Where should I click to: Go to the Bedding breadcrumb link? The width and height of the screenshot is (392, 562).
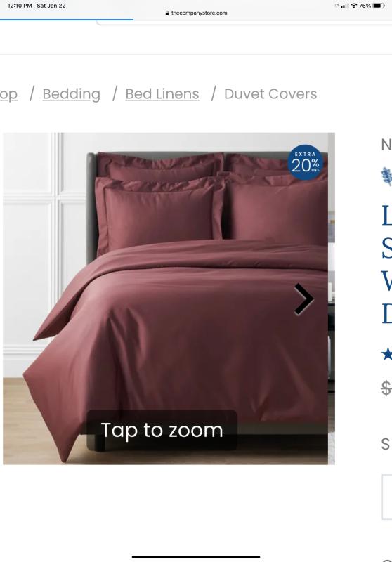[x=72, y=94]
